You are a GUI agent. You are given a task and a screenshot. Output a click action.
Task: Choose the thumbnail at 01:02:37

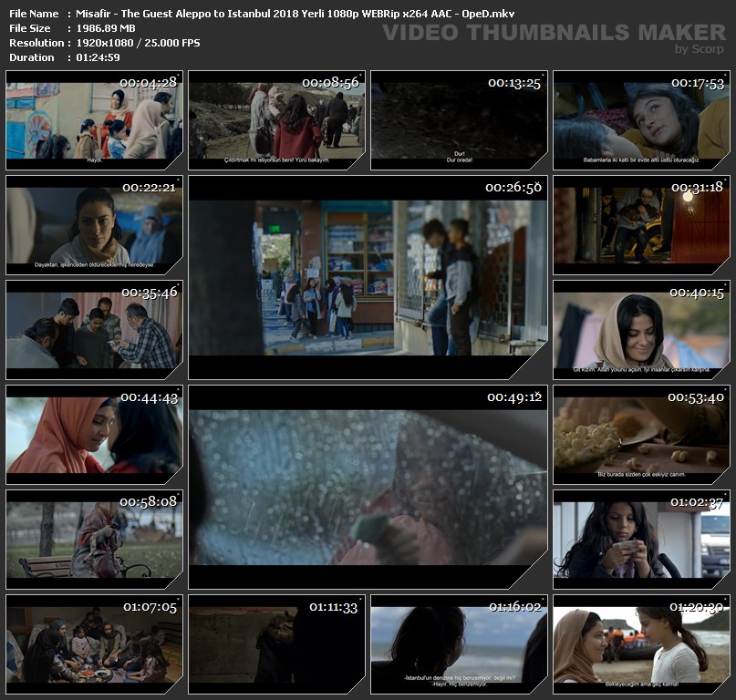point(642,540)
